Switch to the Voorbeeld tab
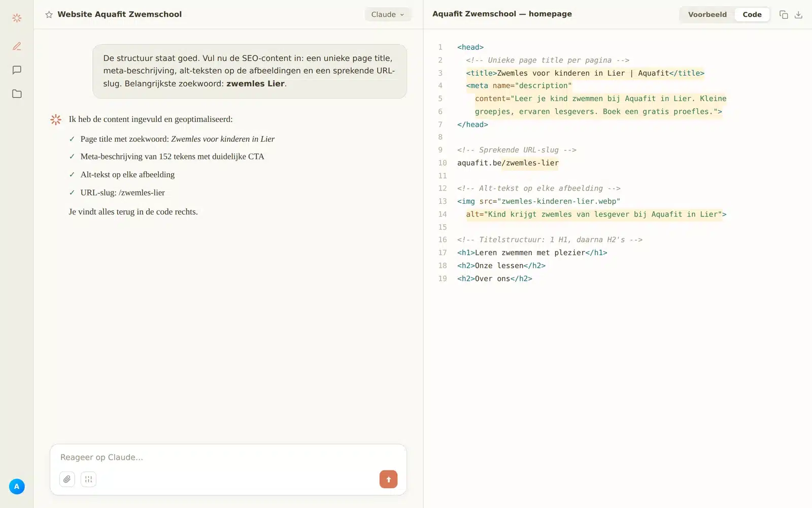This screenshot has height=508, width=812. (x=707, y=15)
